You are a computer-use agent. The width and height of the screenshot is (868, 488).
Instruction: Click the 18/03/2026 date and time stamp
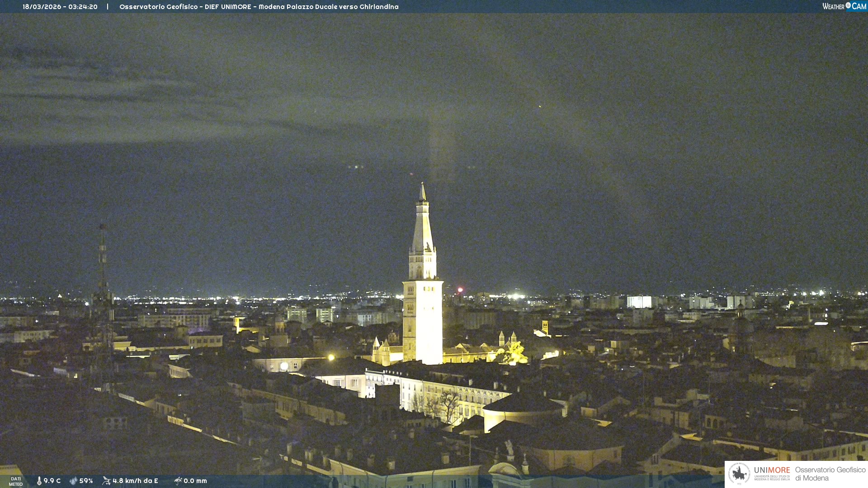pyautogui.click(x=60, y=7)
